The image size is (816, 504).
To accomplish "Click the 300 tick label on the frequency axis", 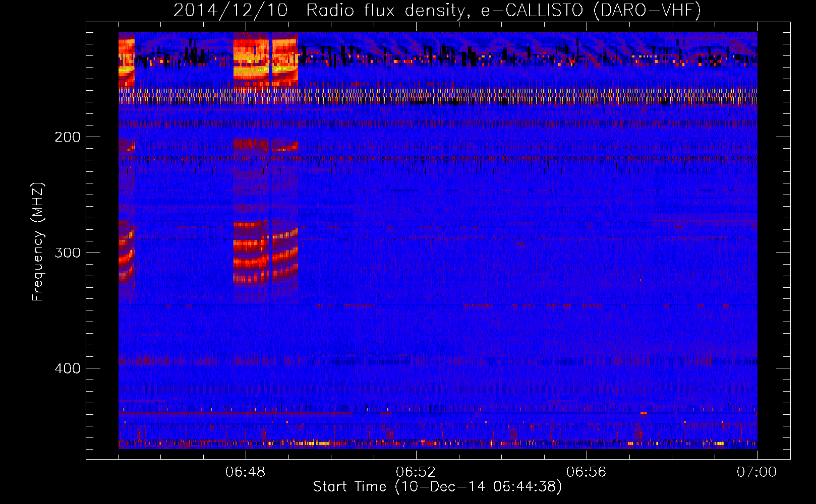I will 68,253.
